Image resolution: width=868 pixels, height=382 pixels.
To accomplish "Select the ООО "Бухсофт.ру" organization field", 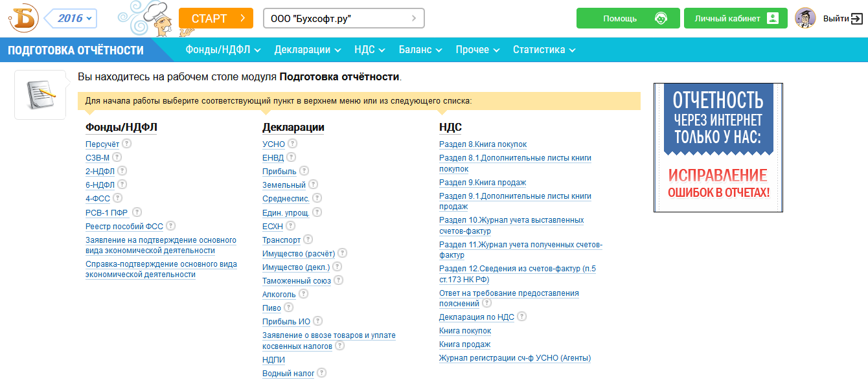I will (343, 18).
